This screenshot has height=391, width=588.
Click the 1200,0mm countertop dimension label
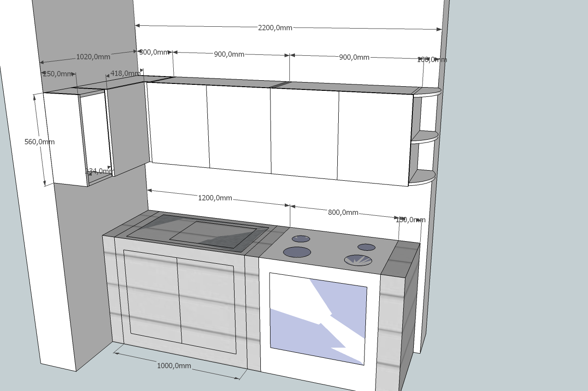[x=215, y=198]
